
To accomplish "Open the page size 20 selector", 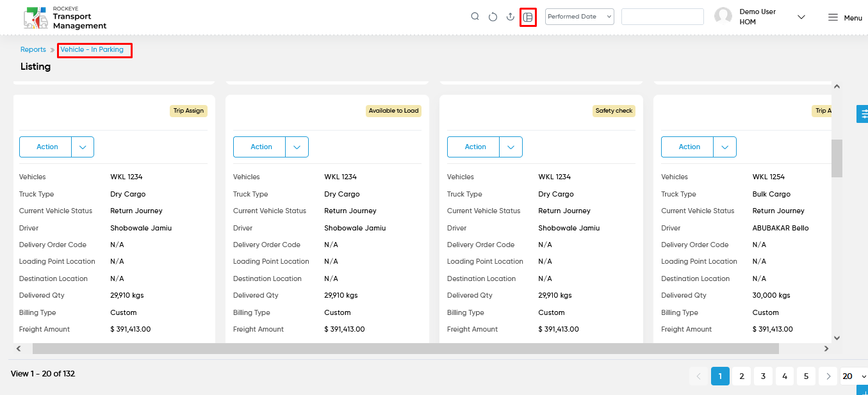I will (854, 376).
